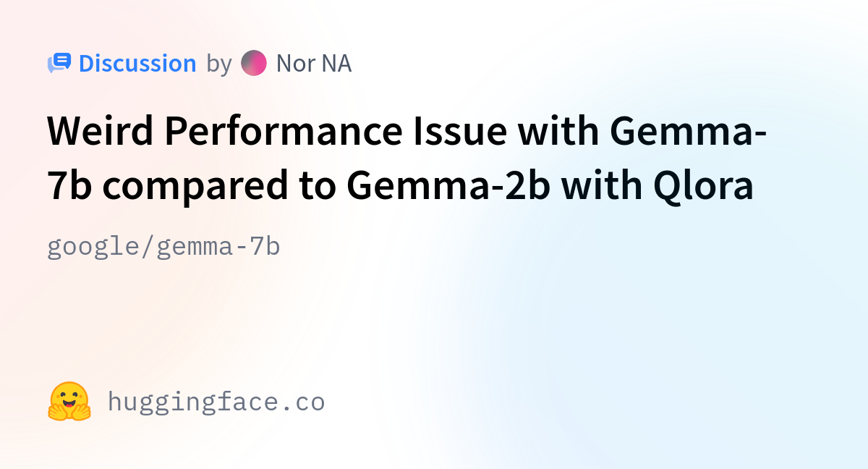Click the "by" text before the avatar
This screenshot has width=868, height=469.
pyautogui.click(x=219, y=64)
